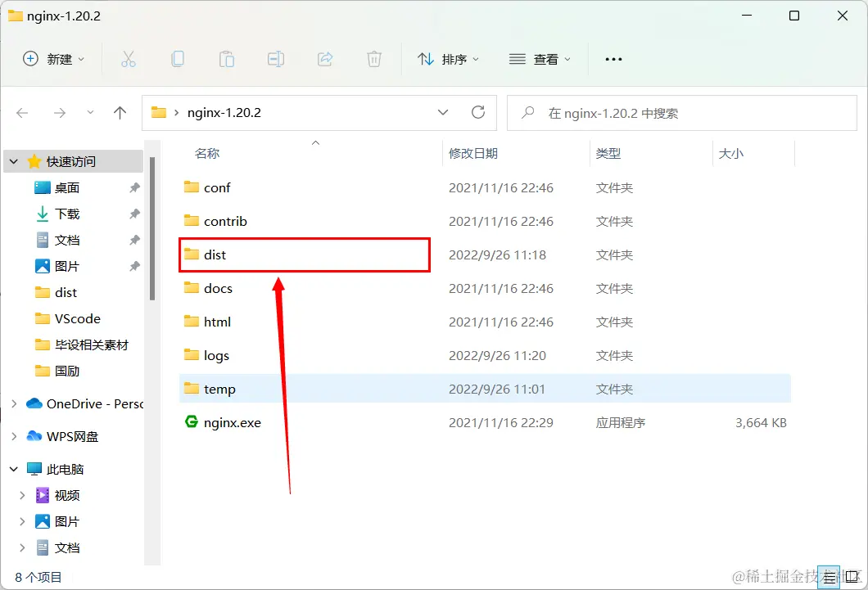
Task: Switch to large icons view in status bar
Action: click(852, 578)
